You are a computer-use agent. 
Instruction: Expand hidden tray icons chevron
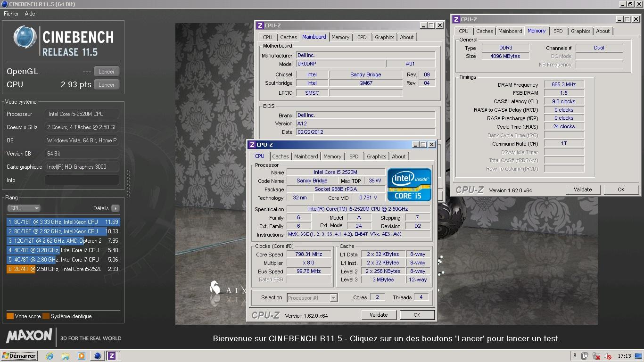[x=575, y=356]
